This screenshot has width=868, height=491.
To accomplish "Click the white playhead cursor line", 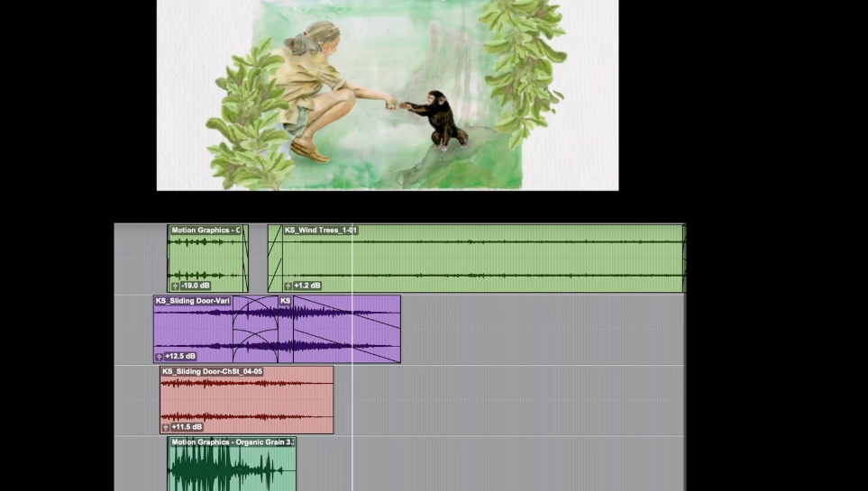I will 352,396.
